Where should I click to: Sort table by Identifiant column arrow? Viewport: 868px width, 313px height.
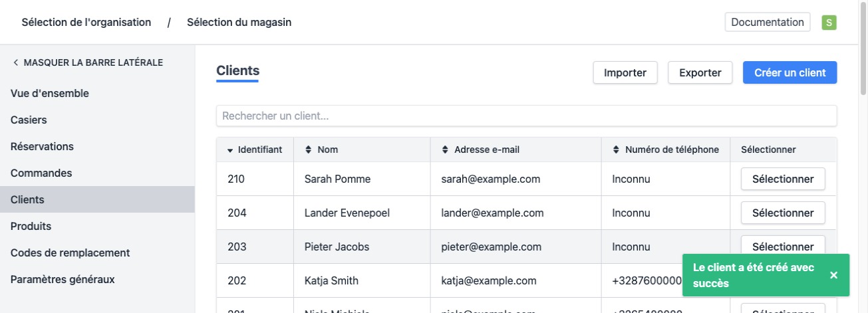point(231,150)
